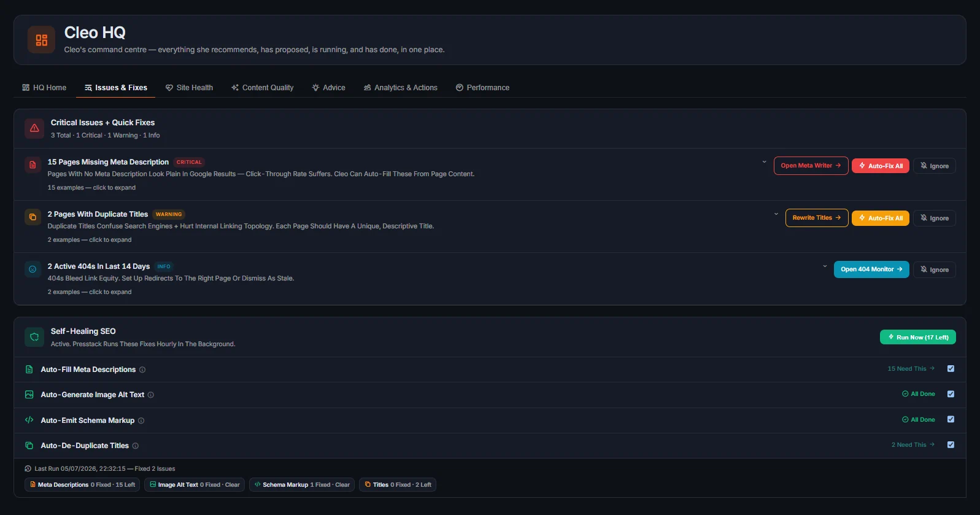This screenshot has height=515, width=980.
Task: Show the 2 examples under Active 404s
Action: 90,292
